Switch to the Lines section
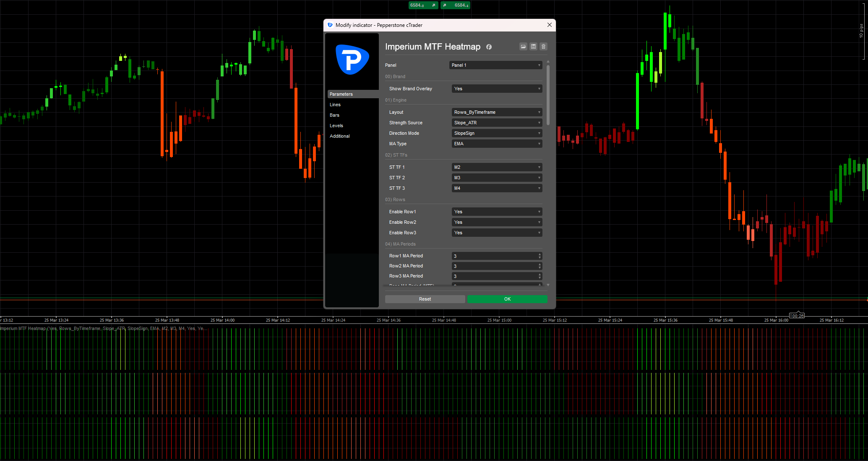868x461 pixels. tap(335, 105)
